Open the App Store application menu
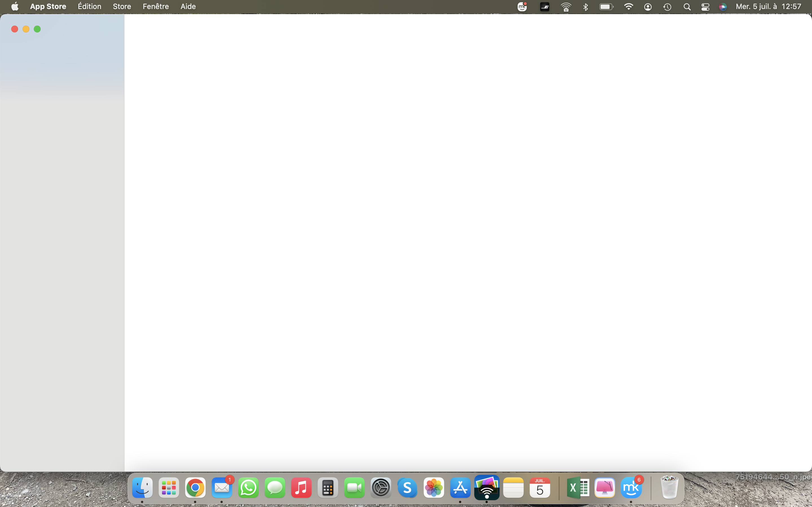Image resolution: width=812 pixels, height=507 pixels. pos(48,7)
